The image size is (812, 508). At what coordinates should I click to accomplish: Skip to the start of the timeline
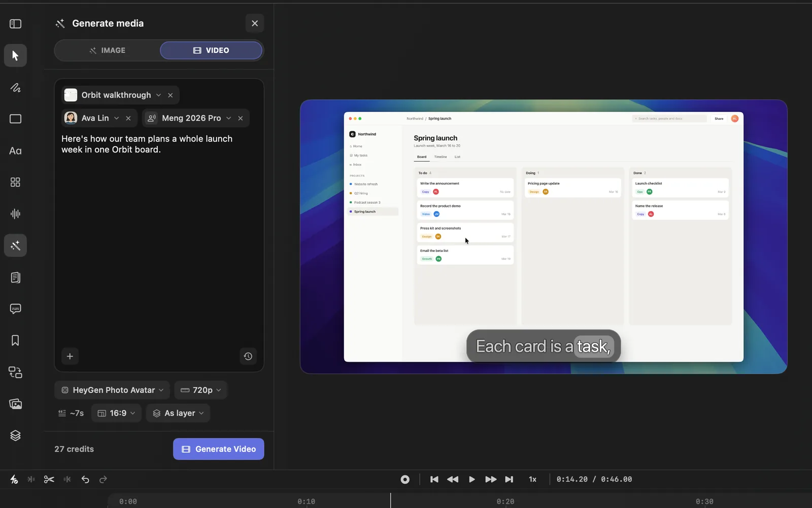434,479
